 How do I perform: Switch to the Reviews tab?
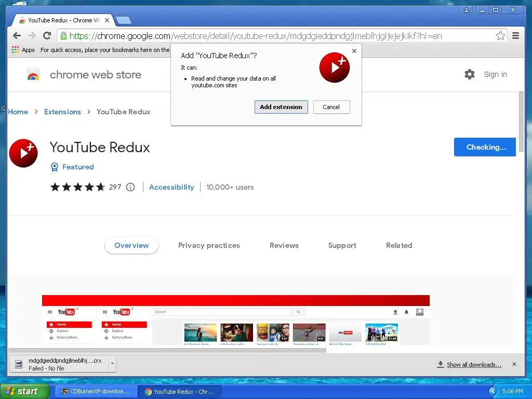coord(284,245)
